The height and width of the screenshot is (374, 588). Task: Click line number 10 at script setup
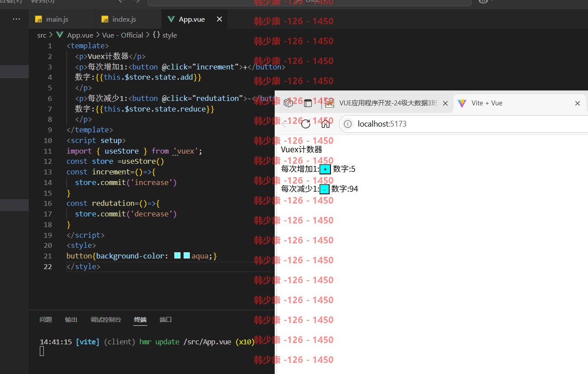(x=48, y=140)
